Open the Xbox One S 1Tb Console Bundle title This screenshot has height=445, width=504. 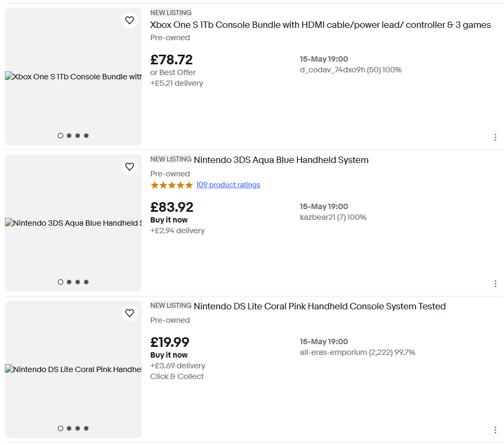tap(320, 25)
